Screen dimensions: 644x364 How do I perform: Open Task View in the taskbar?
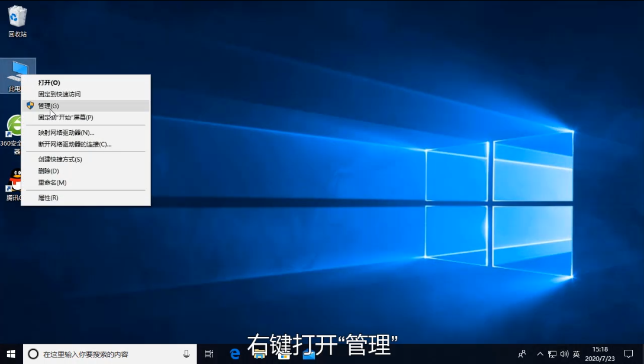[x=208, y=354]
